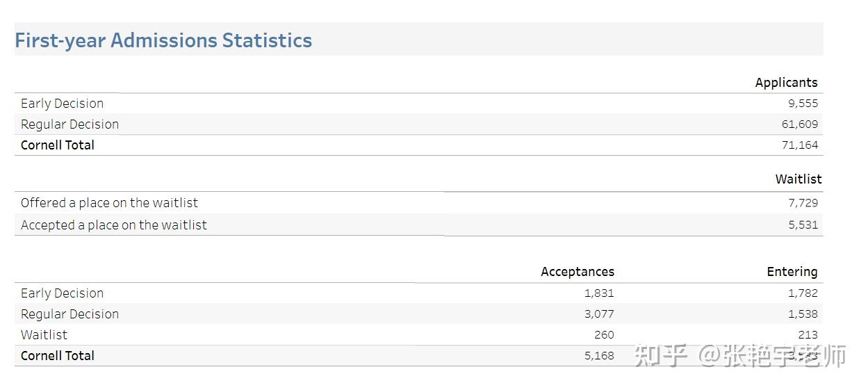Click the Early Decision applicants value 9,555
Image resolution: width=868 pixels, height=390 pixels.
(803, 103)
